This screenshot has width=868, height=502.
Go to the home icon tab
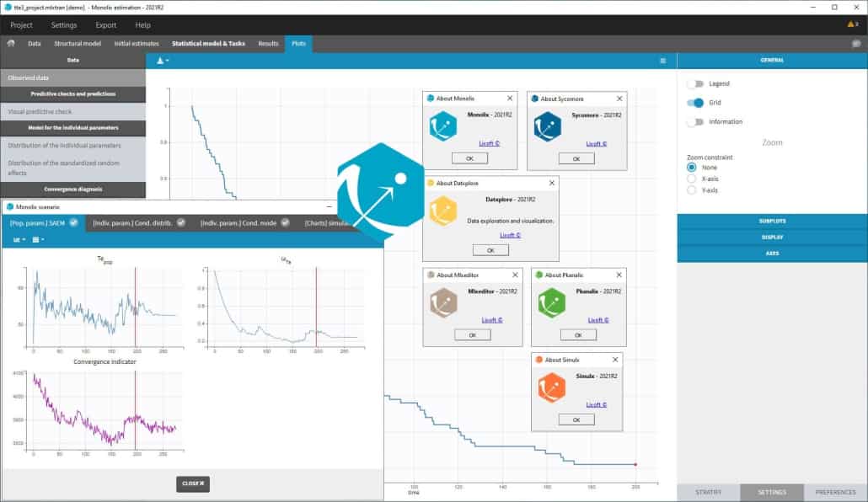pos(10,43)
